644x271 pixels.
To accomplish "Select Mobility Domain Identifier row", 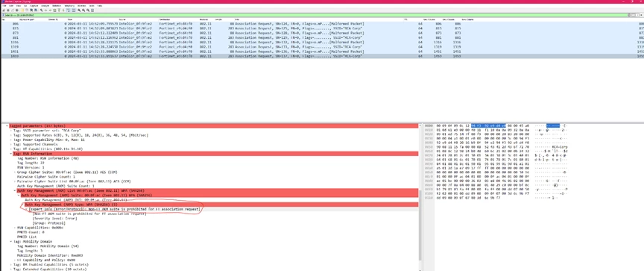I will tap(50, 255).
